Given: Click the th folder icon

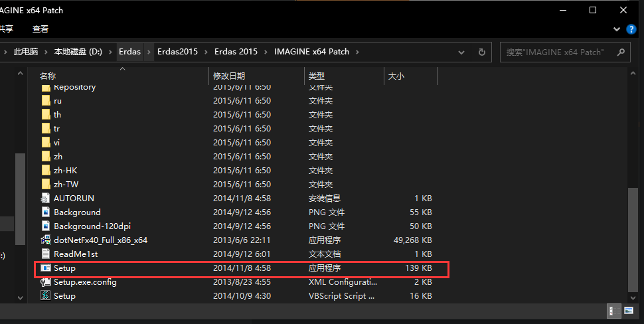Looking at the screenshot, I should point(46,115).
